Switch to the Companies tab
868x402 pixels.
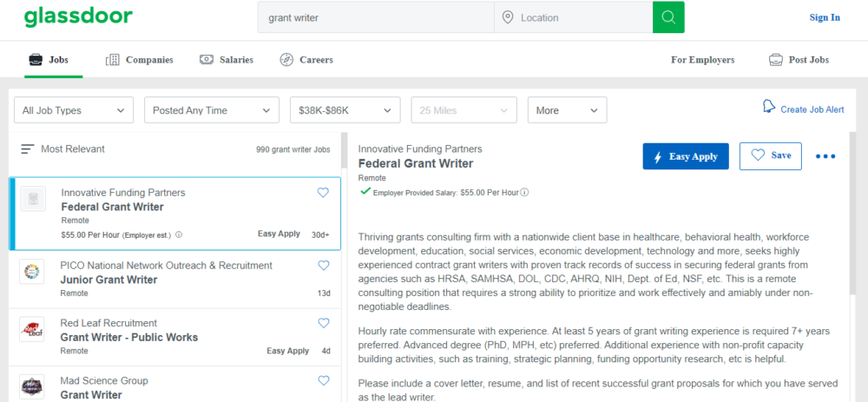pos(139,60)
